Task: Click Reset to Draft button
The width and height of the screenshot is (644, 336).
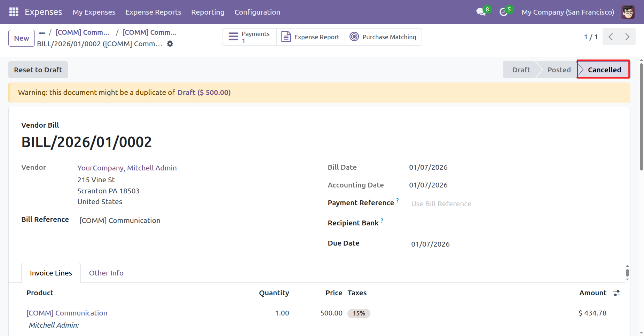Action: [x=38, y=70]
